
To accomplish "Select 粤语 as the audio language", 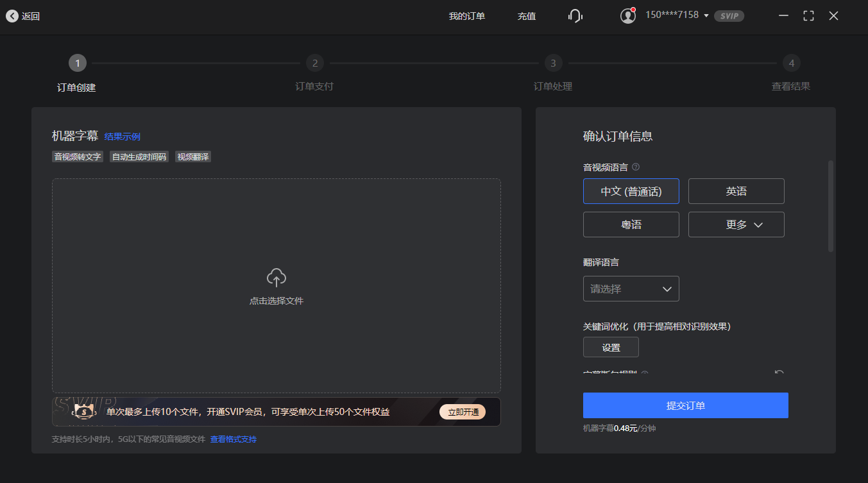I will [631, 225].
